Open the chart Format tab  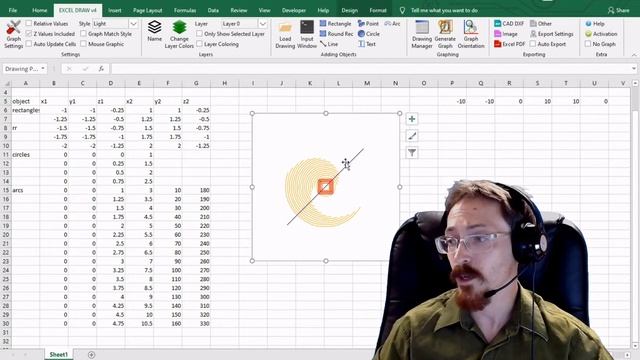tap(378, 10)
